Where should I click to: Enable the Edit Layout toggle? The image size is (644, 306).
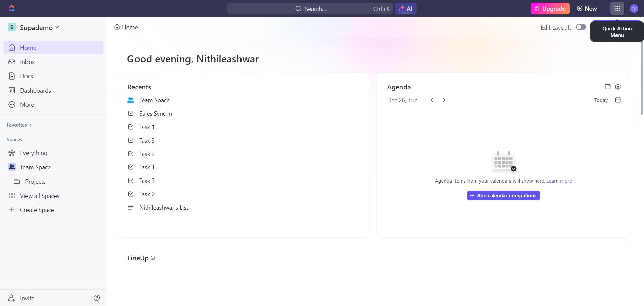point(581,27)
